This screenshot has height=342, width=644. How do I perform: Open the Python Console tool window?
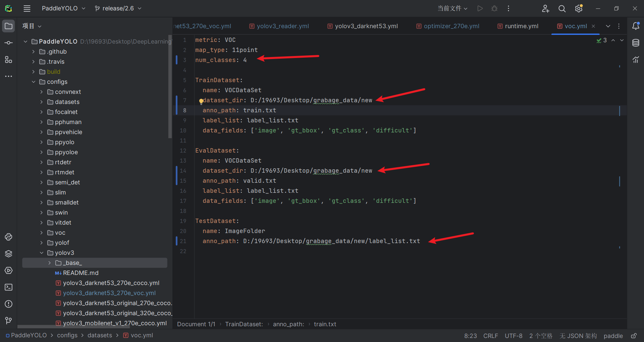[x=8, y=237]
